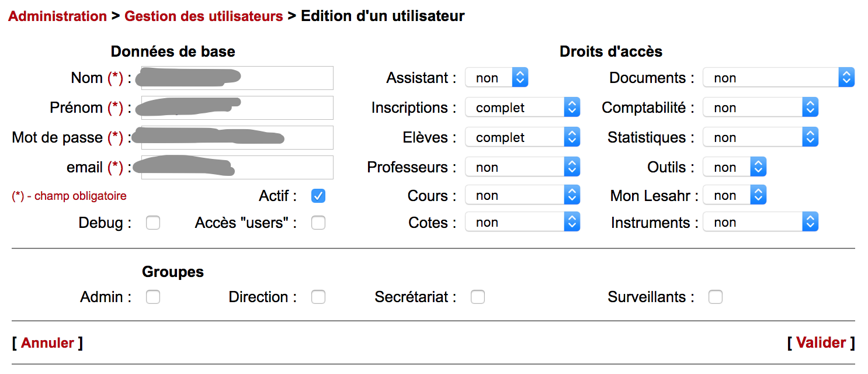Click the Annuler link
Screen dimensions: 868x374
coord(47,343)
